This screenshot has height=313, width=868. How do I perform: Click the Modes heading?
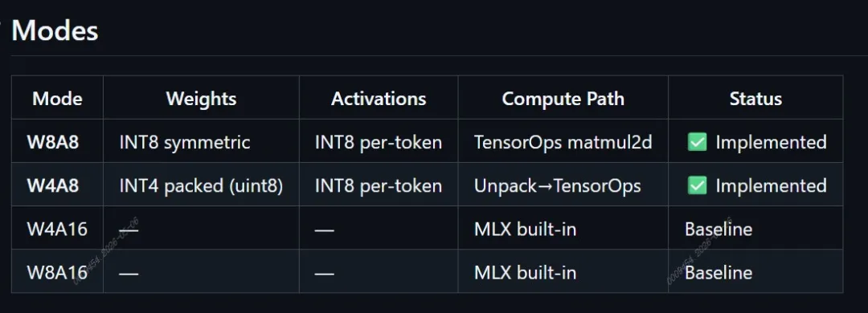coord(55,30)
